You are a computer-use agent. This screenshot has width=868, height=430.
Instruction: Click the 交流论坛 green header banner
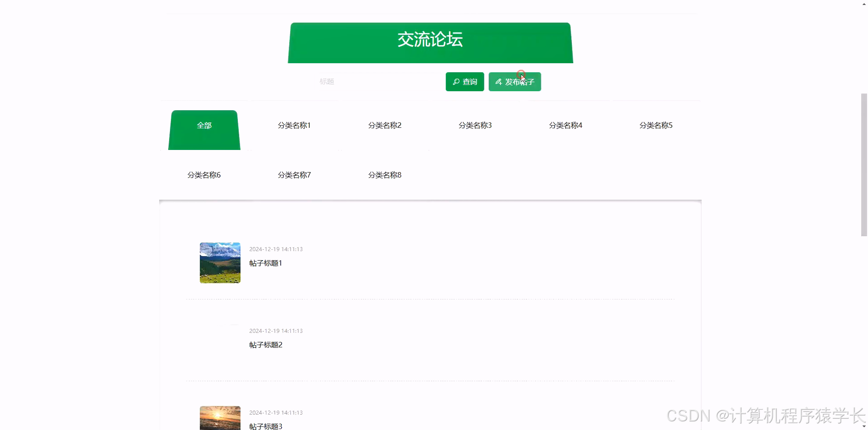click(430, 43)
